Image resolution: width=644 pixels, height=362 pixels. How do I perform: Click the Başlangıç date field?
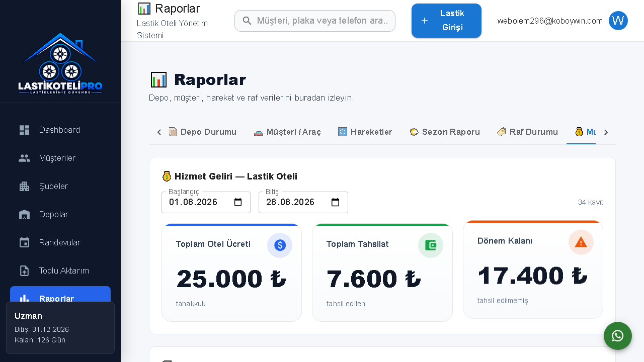[x=206, y=202]
